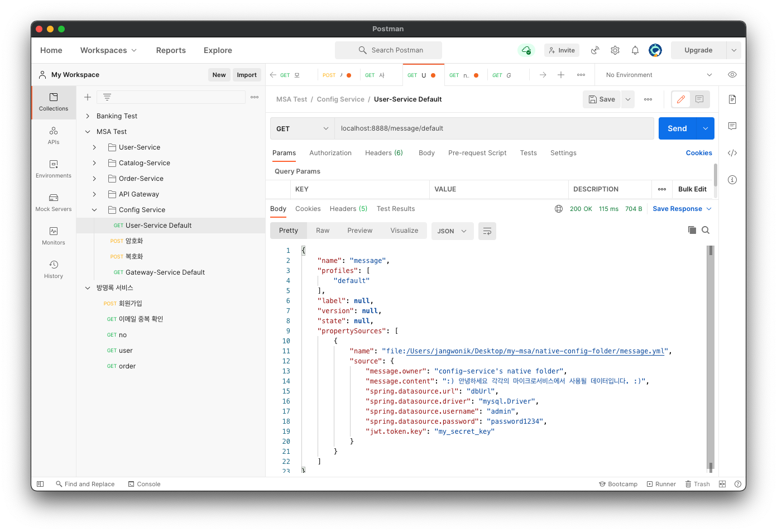Open a new request tab
This screenshot has height=532, width=777.
561,75
